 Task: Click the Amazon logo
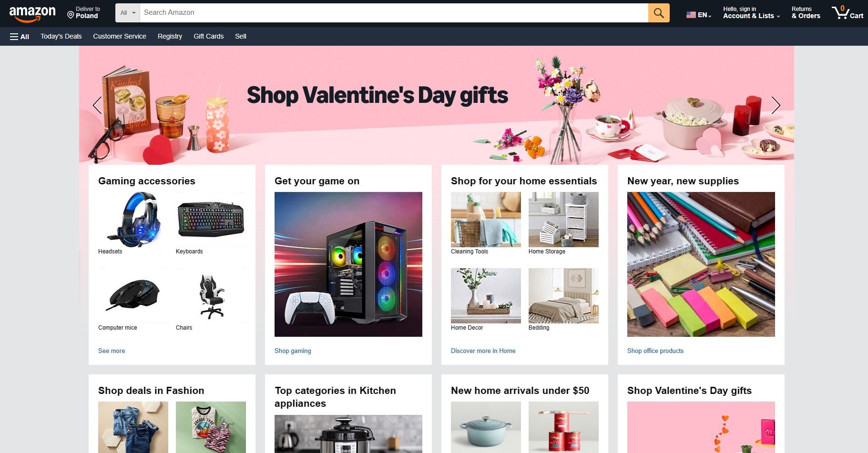tap(32, 14)
